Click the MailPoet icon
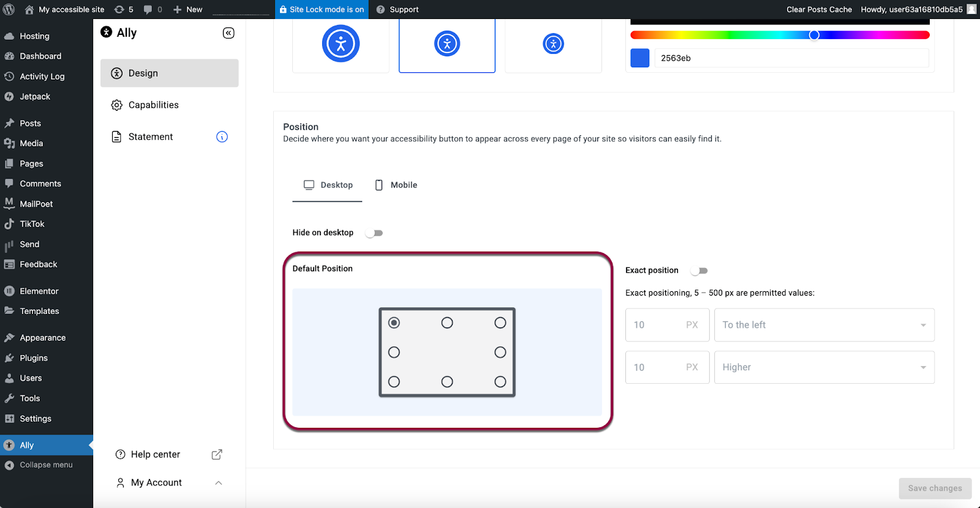The image size is (980, 508). point(9,203)
